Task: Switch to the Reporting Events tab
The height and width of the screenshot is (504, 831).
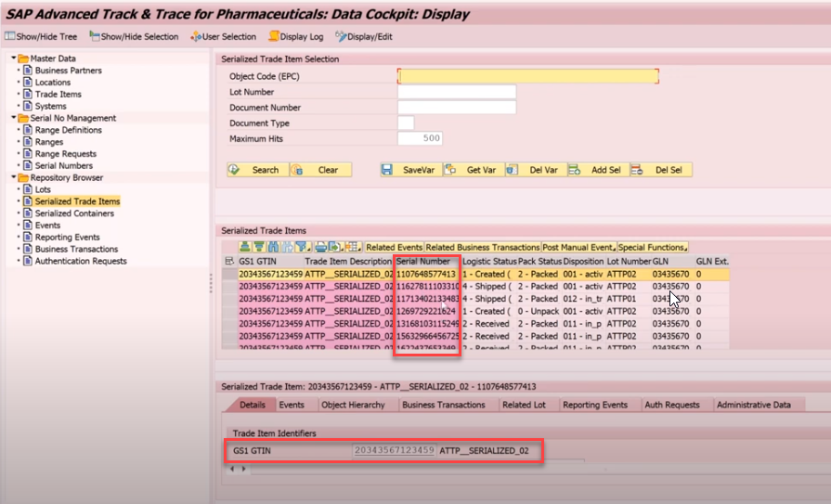Action: pos(595,405)
